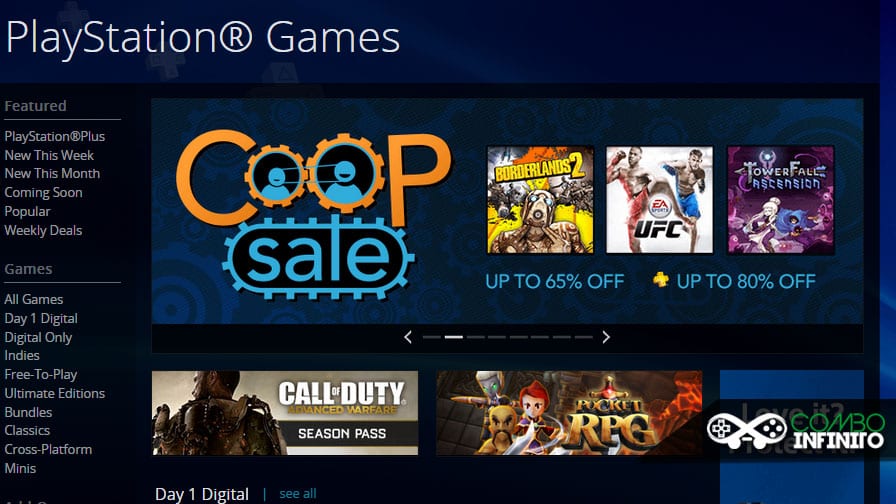Image resolution: width=896 pixels, height=504 pixels.
Task: Open the Borderlands 2 cover thumbnail
Action: 540,199
